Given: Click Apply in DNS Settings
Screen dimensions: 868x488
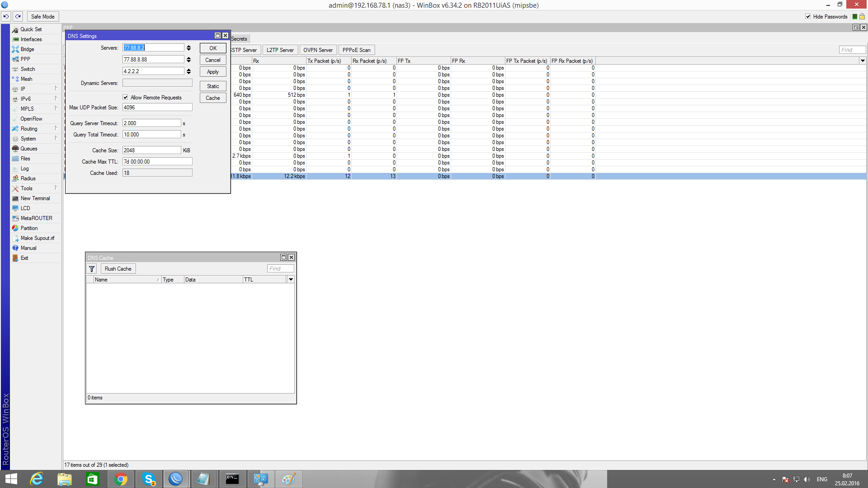Looking at the screenshot, I should point(213,72).
